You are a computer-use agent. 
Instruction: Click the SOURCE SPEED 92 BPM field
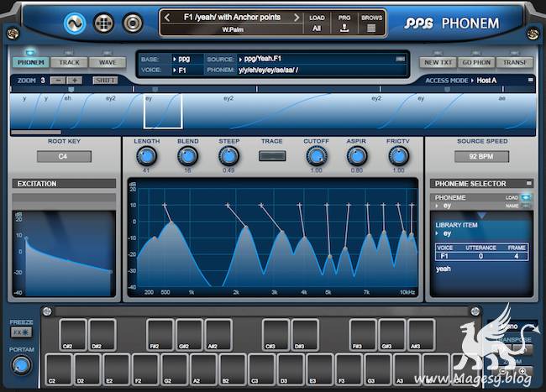tap(481, 156)
